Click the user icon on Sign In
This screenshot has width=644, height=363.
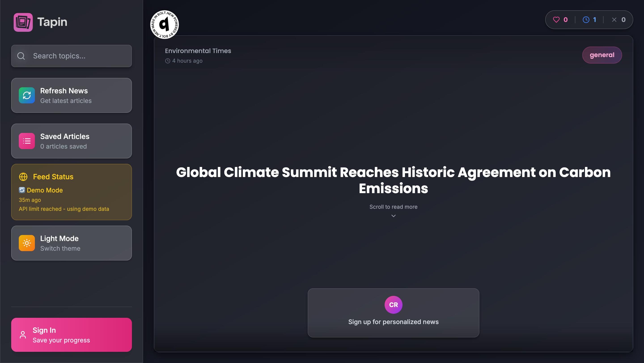click(23, 335)
